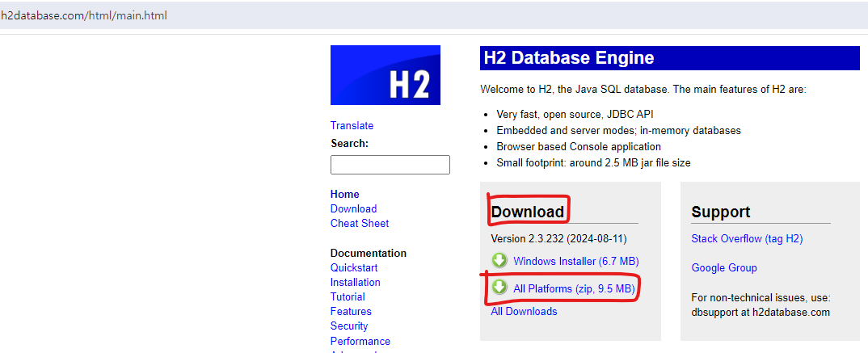Open the All Downloads link
Viewport: 868px width, 353px height.
click(525, 312)
